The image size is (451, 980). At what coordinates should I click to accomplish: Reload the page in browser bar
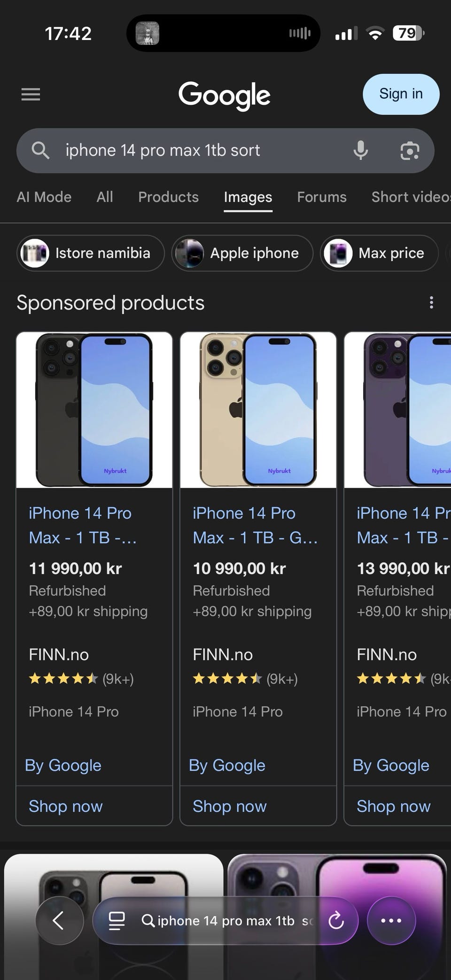(336, 920)
